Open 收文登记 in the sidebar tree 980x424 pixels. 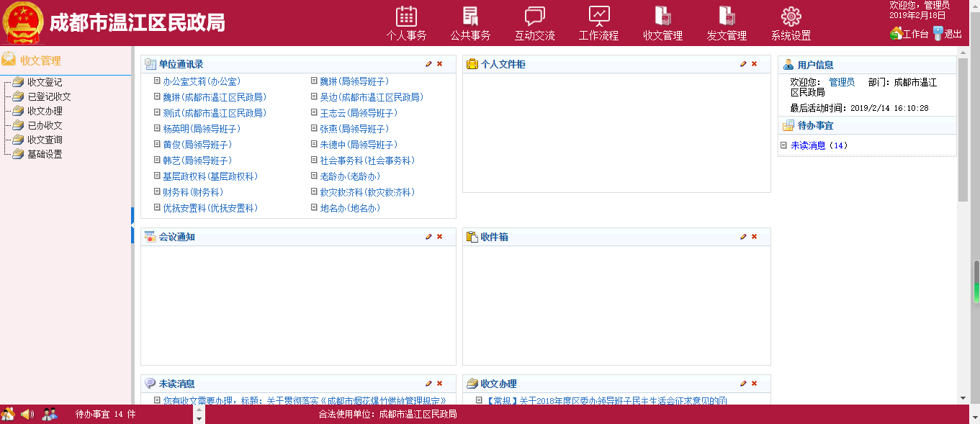45,82
